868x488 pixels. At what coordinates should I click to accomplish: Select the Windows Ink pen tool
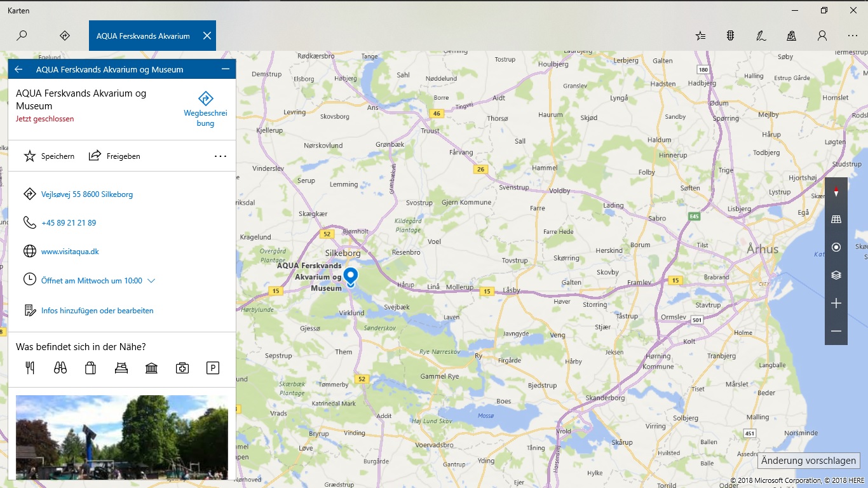coord(761,36)
